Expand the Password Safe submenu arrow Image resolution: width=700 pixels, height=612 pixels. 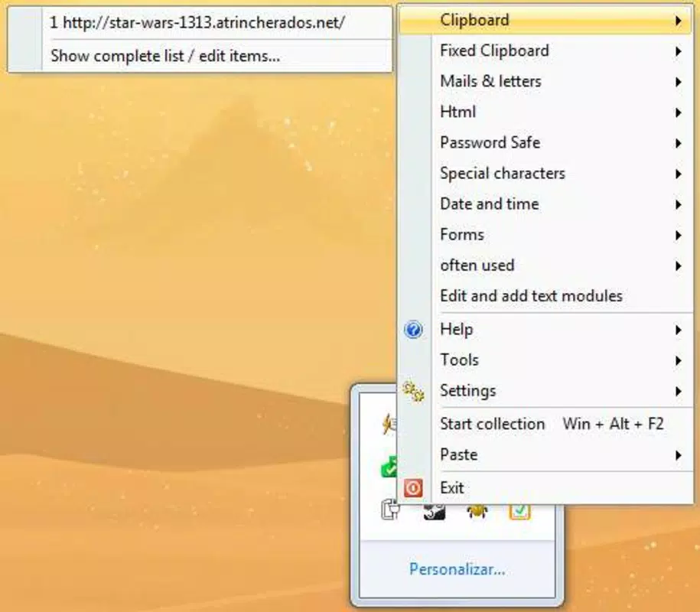click(678, 143)
